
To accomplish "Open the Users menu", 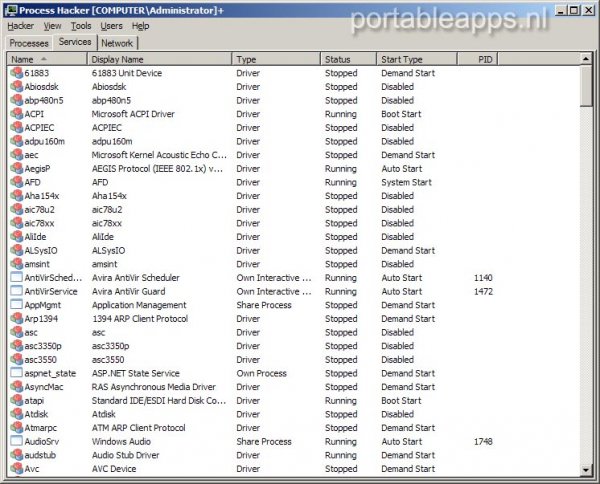I will pyautogui.click(x=111, y=26).
